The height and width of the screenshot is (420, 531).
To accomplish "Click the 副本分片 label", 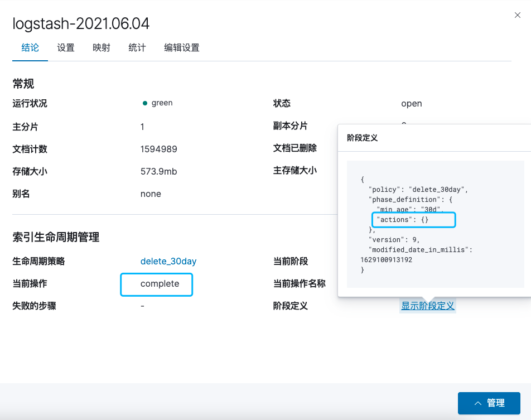I will click(x=290, y=125).
